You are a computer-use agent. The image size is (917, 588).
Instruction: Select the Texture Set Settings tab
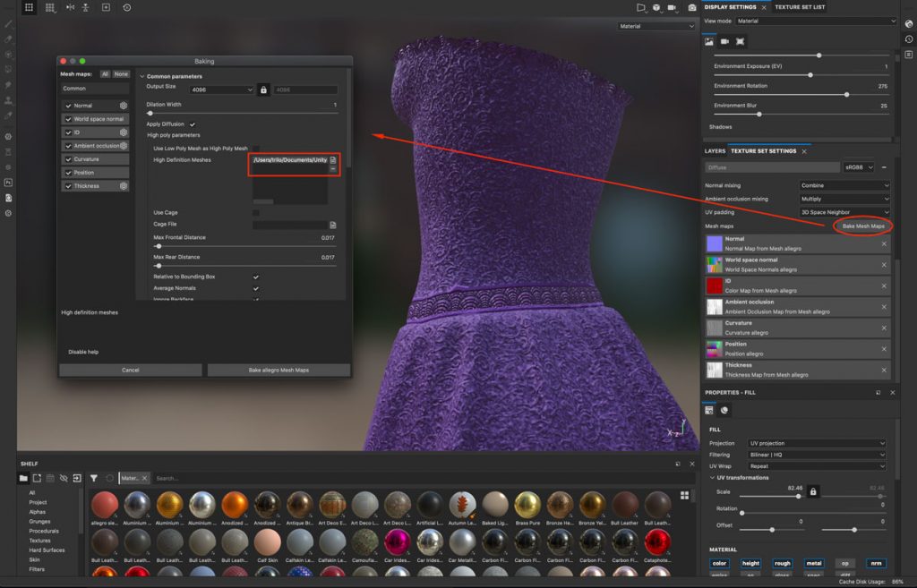pyautogui.click(x=763, y=150)
